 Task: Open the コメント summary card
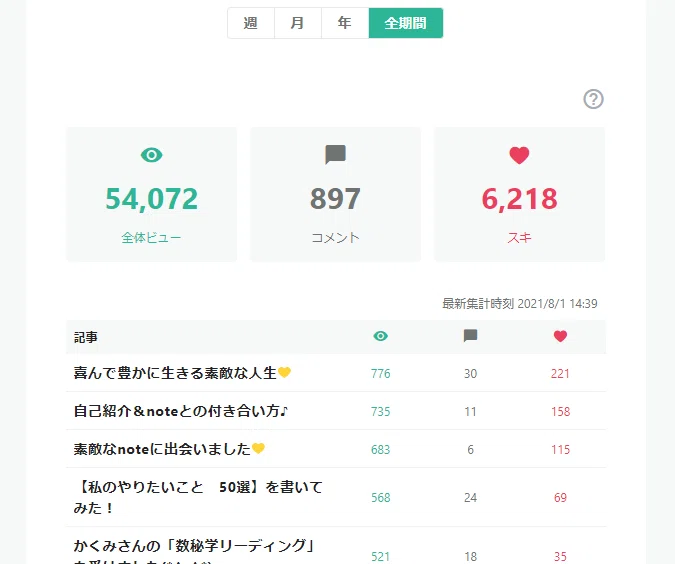[x=335, y=194]
